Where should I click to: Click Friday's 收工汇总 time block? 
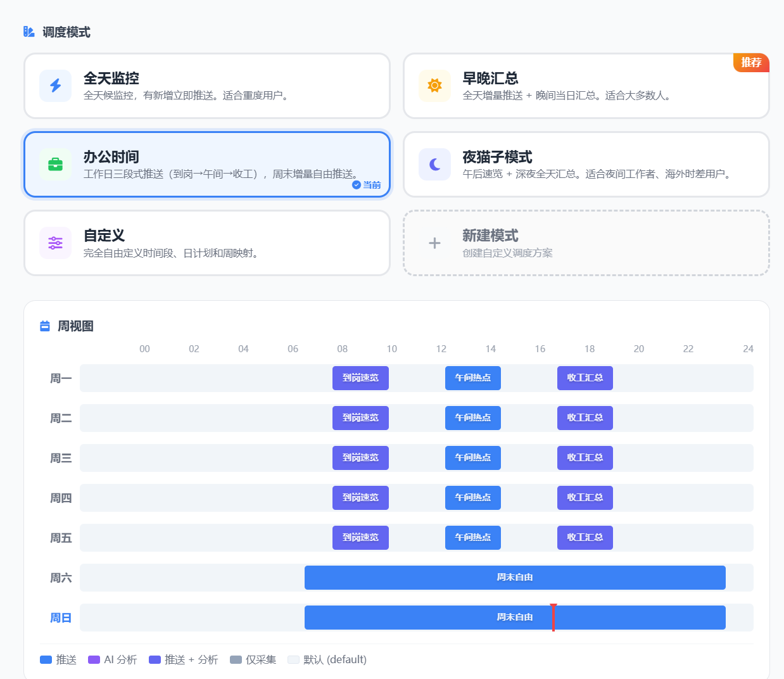(x=585, y=537)
